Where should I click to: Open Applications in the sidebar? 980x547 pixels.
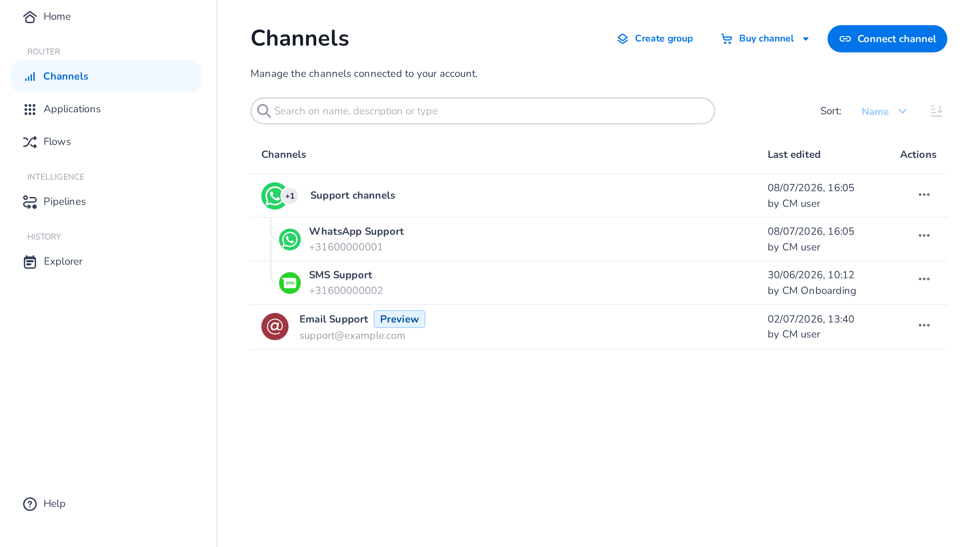point(72,109)
